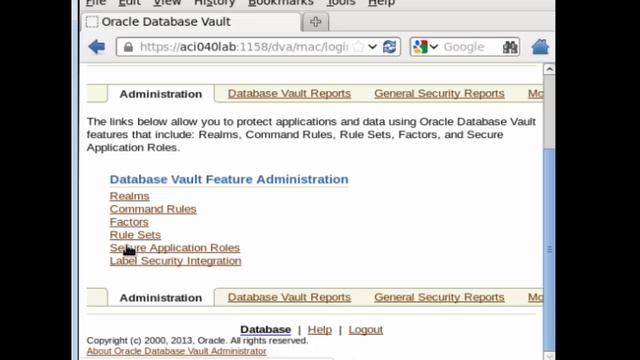Image resolution: width=640 pixels, height=360 pixels.
Task: Click the Oracle copyright notice text
Action: (x=197, y=340)
